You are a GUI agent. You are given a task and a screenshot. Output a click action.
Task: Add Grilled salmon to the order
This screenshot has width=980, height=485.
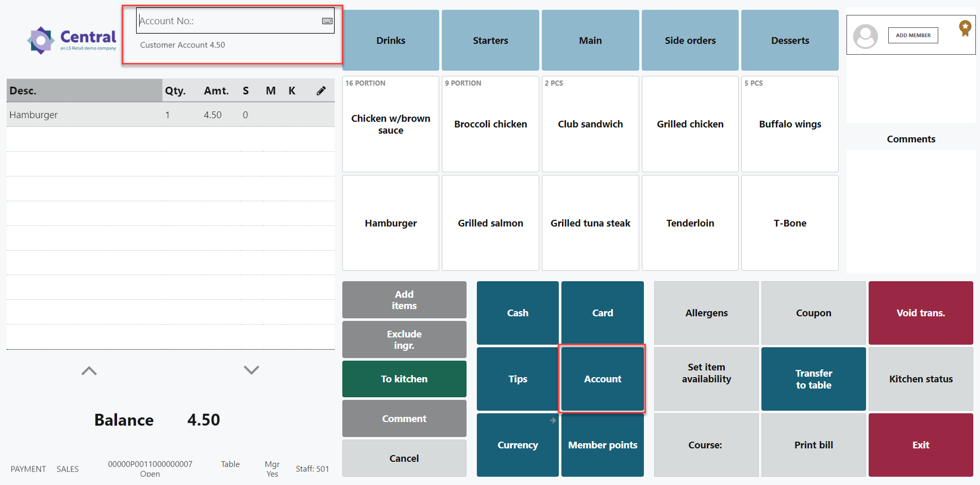click(490, 223)
